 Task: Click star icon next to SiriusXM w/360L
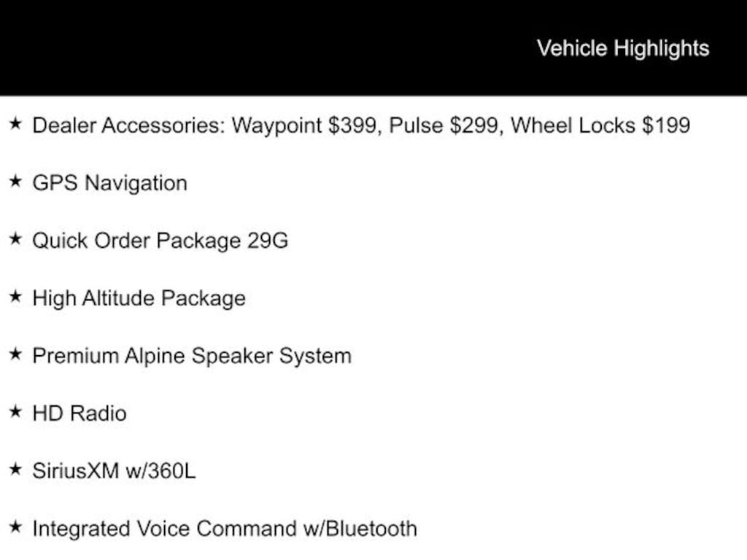(x=16, y=470)
